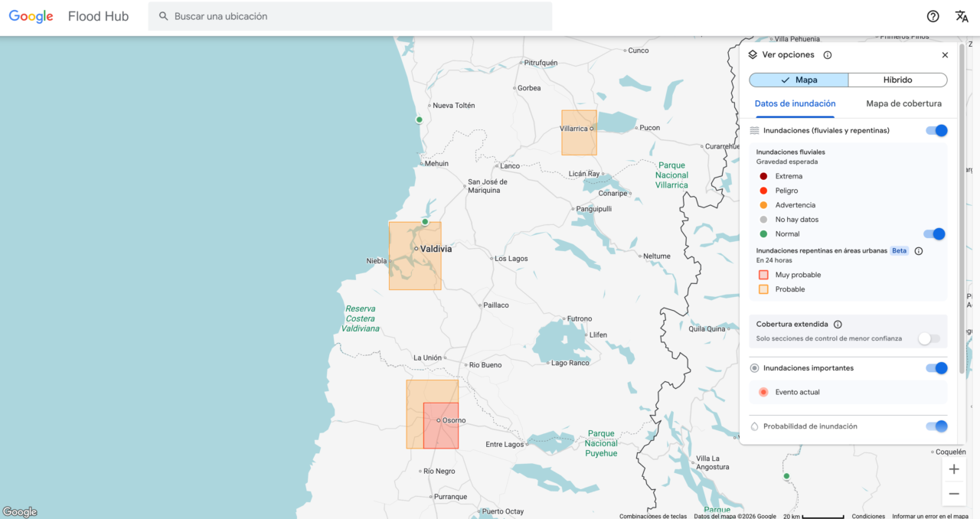Click the Pitrufquén town label
980x519 pixels.
pos(541,63)
